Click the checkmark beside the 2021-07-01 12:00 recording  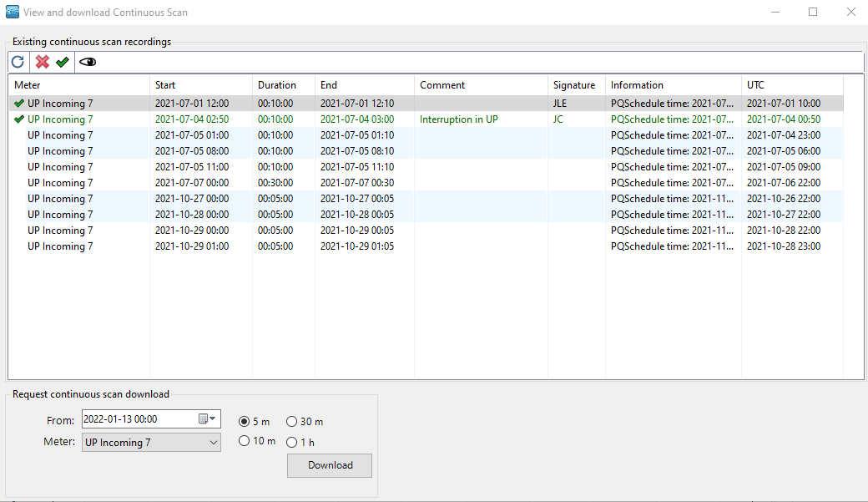point(19,103)
